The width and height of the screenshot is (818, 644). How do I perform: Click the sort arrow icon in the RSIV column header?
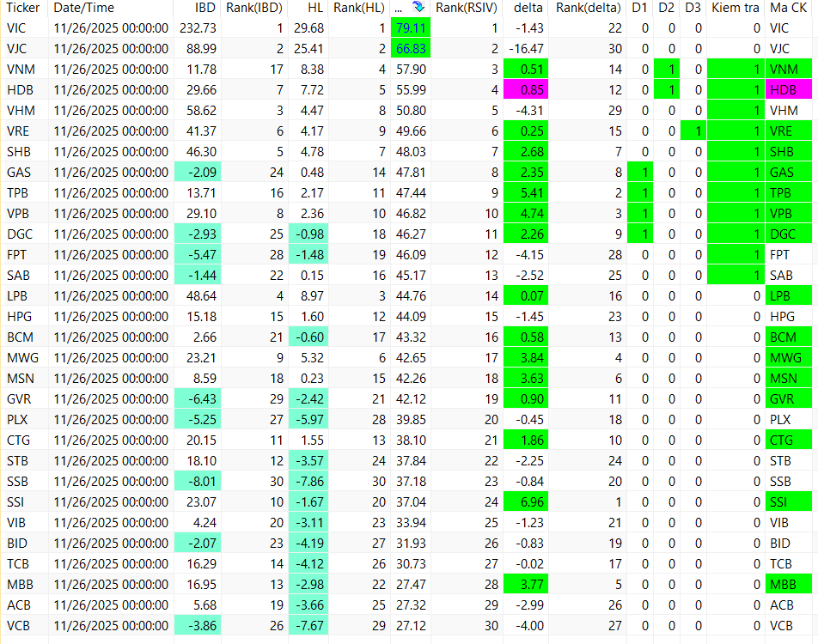[x=418, y=8]
